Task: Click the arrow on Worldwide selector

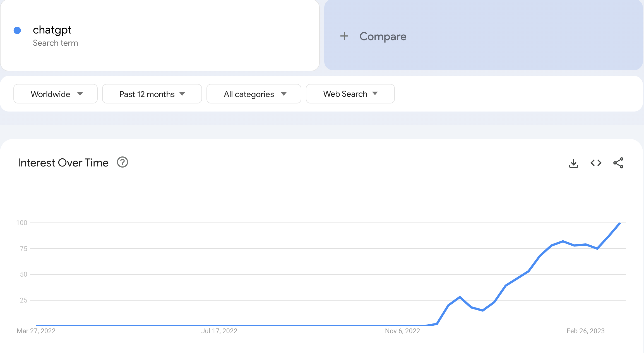Action: pyautogui.click(x=80, y=94)
